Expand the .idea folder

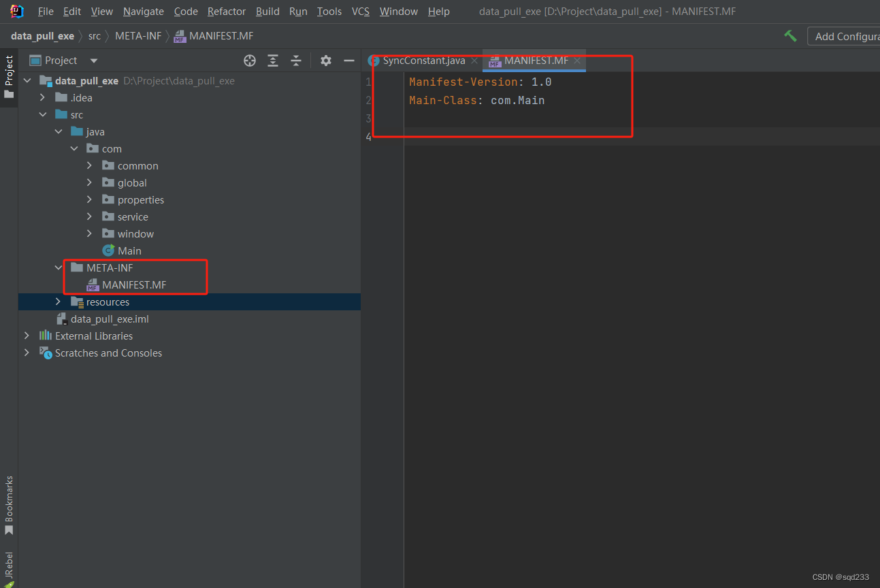pyautogui.click(x=43, y=97)
